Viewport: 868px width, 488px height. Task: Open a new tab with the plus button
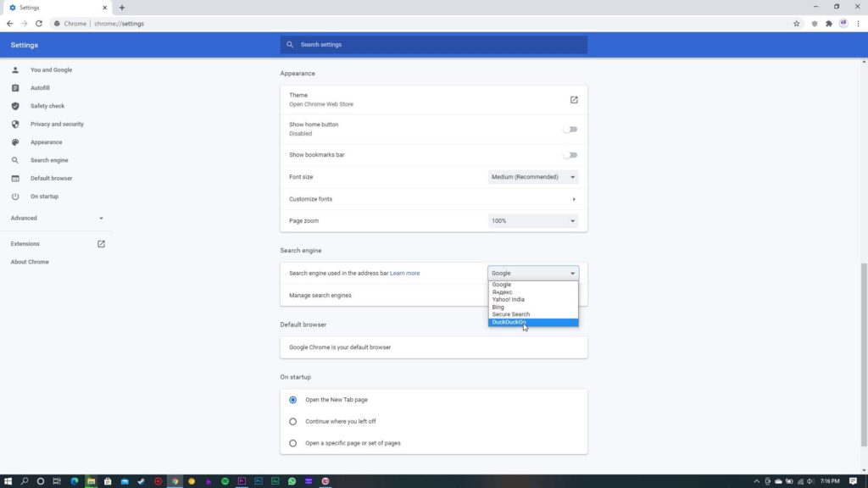122,8
